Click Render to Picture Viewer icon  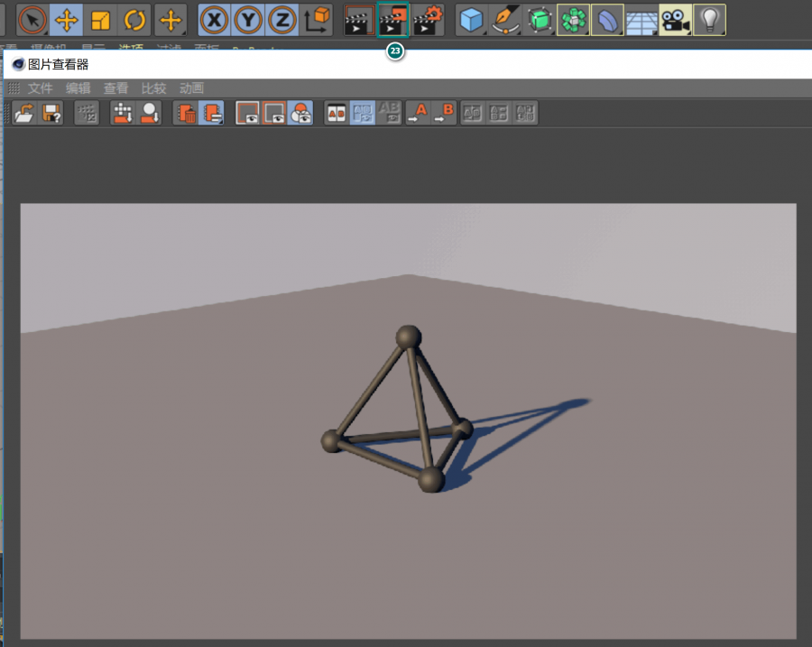point(394,20)
